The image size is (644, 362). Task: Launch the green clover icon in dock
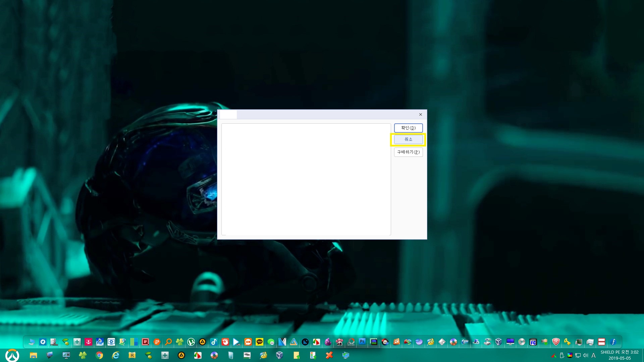click(180, 342)
